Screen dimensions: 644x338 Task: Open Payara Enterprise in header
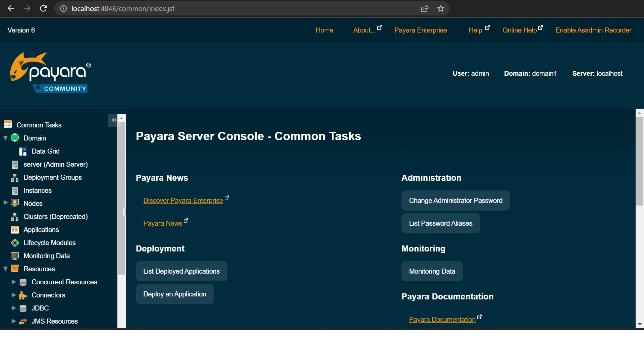coord(421,30)
